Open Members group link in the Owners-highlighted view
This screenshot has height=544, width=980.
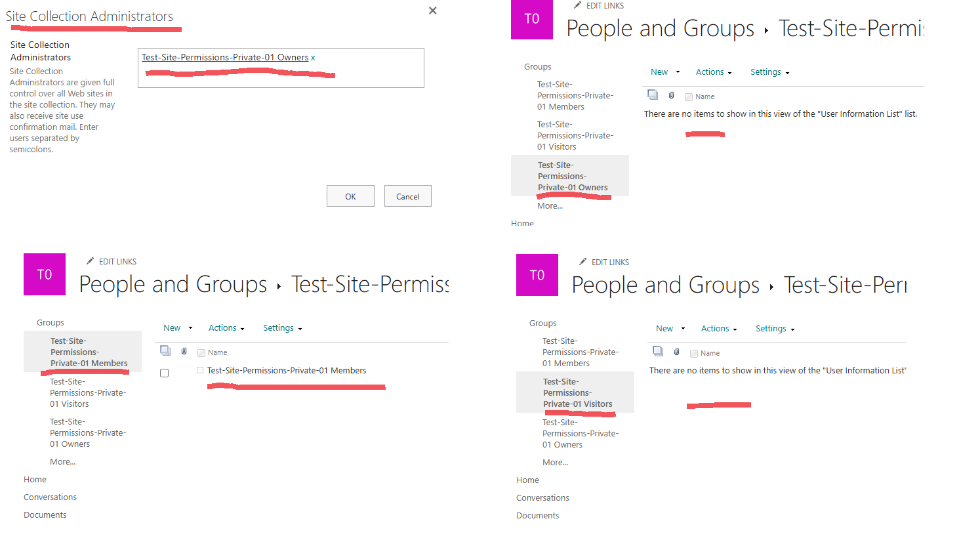pos(575,95)
